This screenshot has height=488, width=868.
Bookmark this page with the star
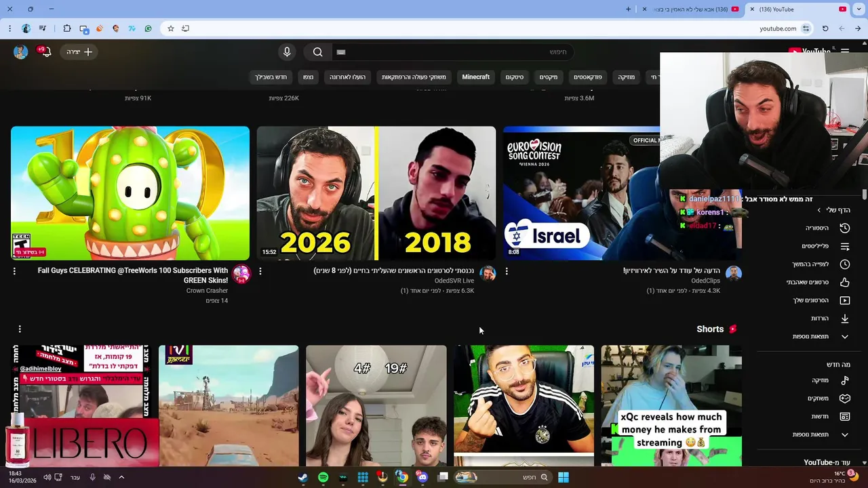[x=171, y=28]
